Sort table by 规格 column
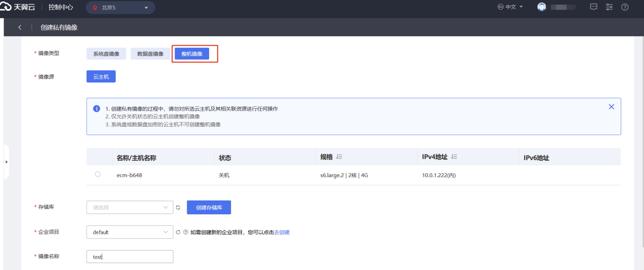The height and width of the screenshot is (270, 644). tap(339, 157)
